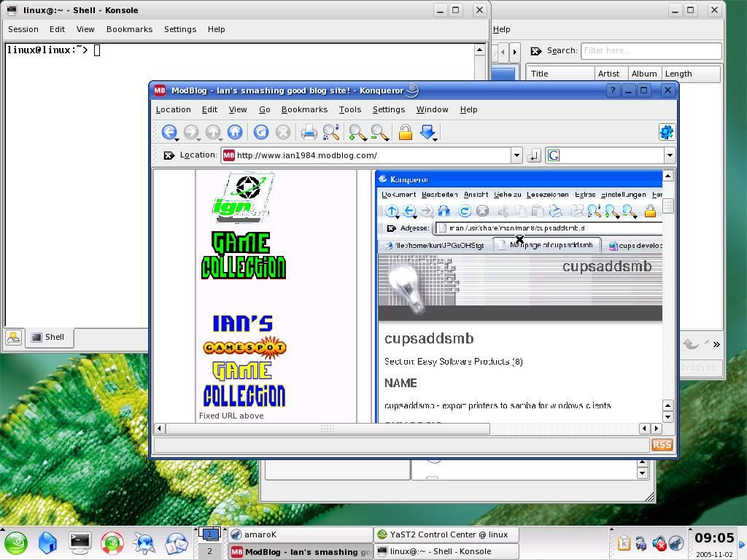The width and height of the screenshot is (747, 560).
Task: Click the padlock security icon
Action: (x=406, y=132)
